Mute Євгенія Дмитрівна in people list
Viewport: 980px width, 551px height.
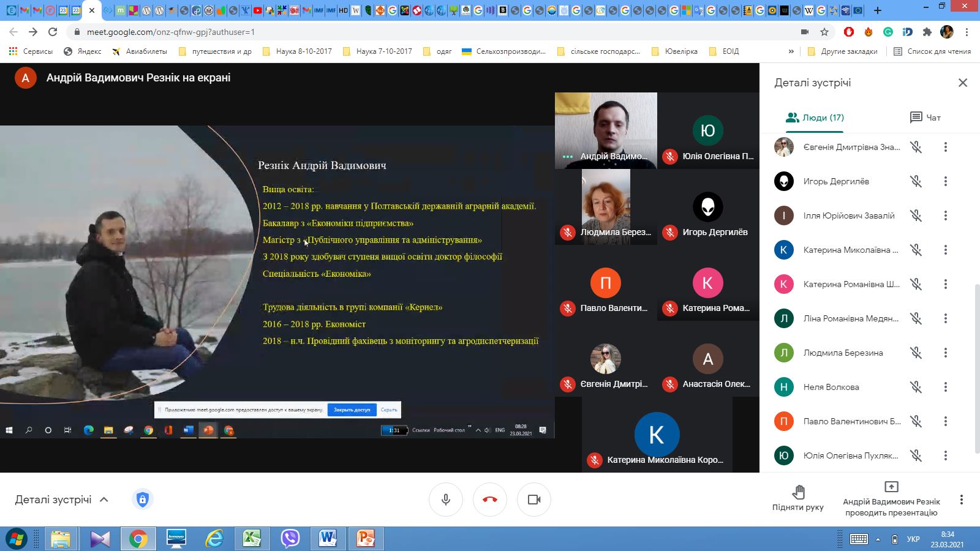(x=916, y=147)
